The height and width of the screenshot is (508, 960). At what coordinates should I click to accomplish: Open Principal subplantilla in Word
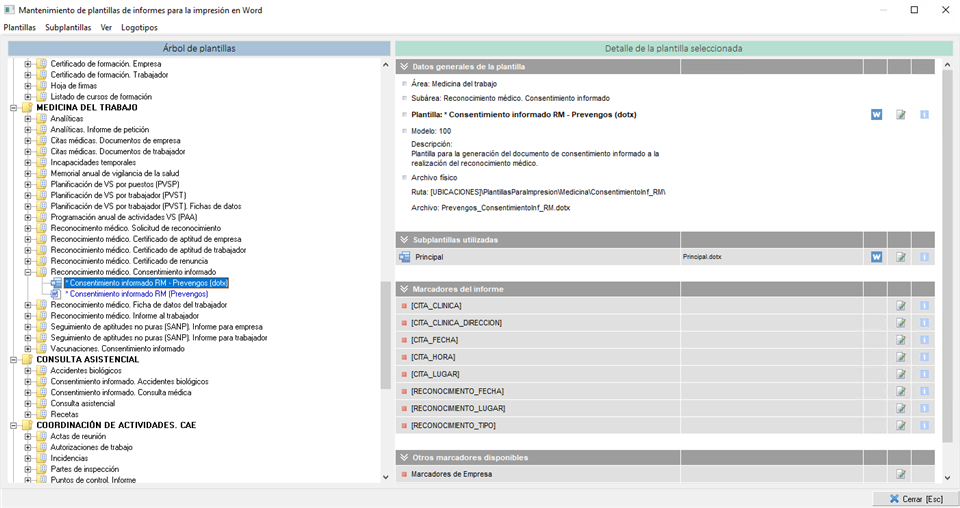point(876,257)
